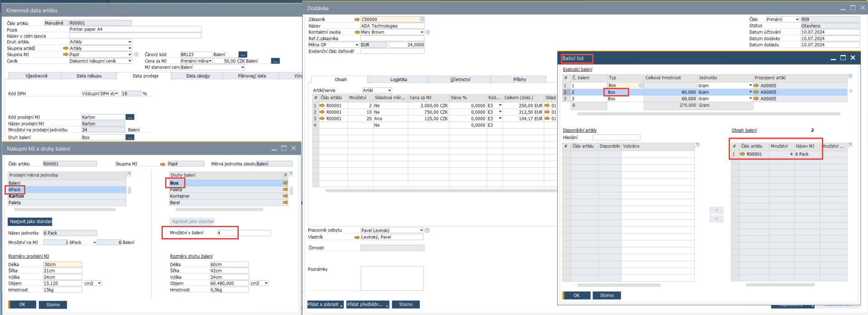Open the A00005 link arrow in packing row 1
The height and width of the screenshot is (315, 868).
[x=756, y=86]
